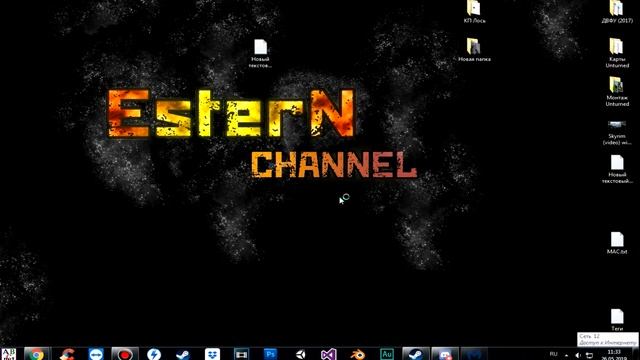Select the КП Лось folder

[474, 12]
